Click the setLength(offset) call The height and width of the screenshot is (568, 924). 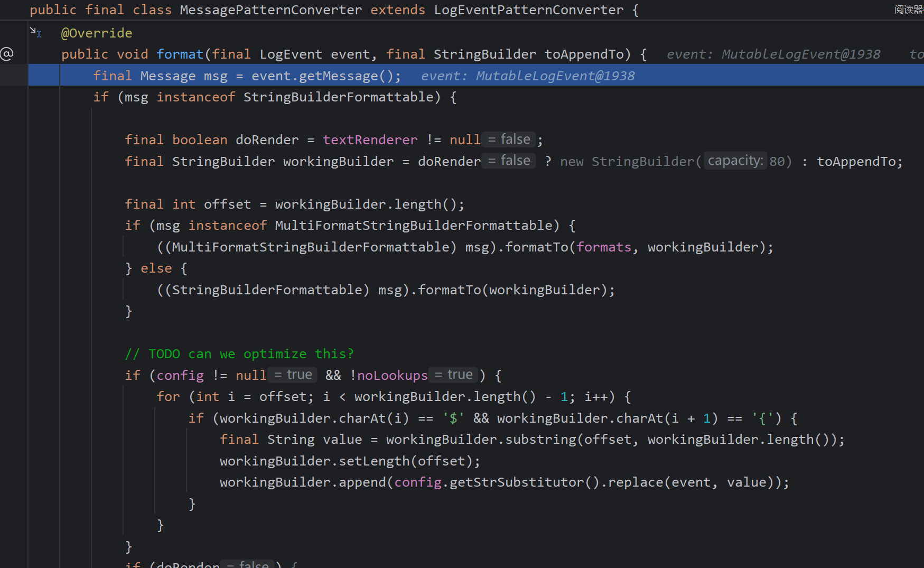(406, 461)
